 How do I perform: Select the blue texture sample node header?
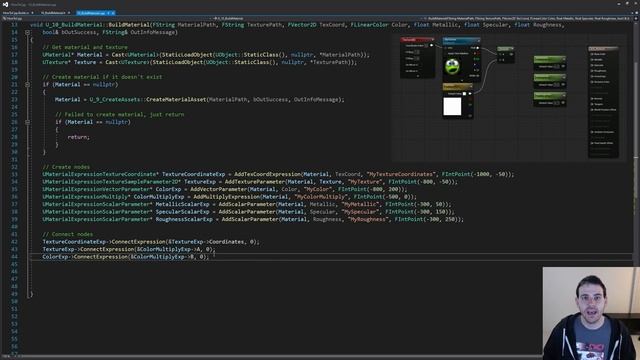click(461, 41)
